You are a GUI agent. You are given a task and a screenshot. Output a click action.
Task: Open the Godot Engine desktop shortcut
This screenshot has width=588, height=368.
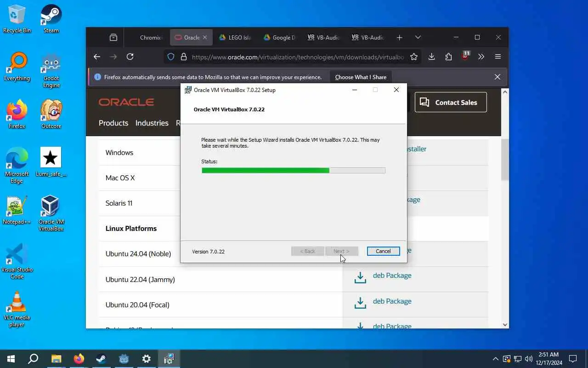pyautogui.click(x=51, y=70)
